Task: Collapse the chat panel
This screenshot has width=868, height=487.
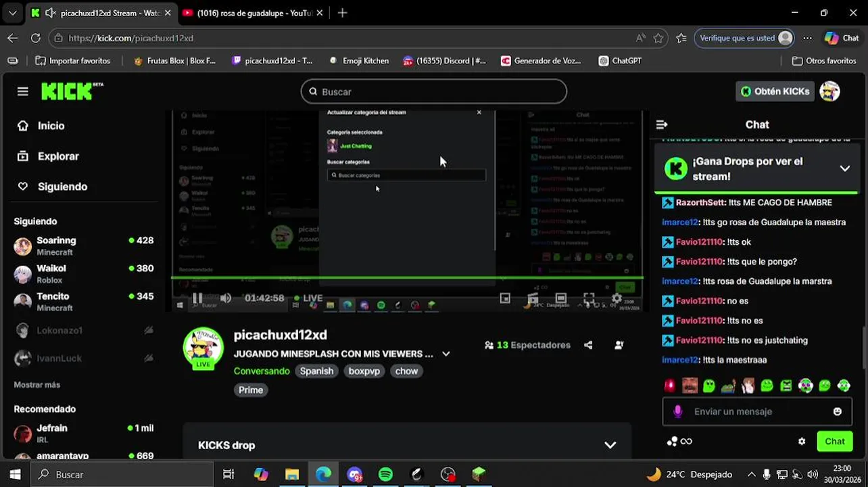Action: (x=662, y=124)
